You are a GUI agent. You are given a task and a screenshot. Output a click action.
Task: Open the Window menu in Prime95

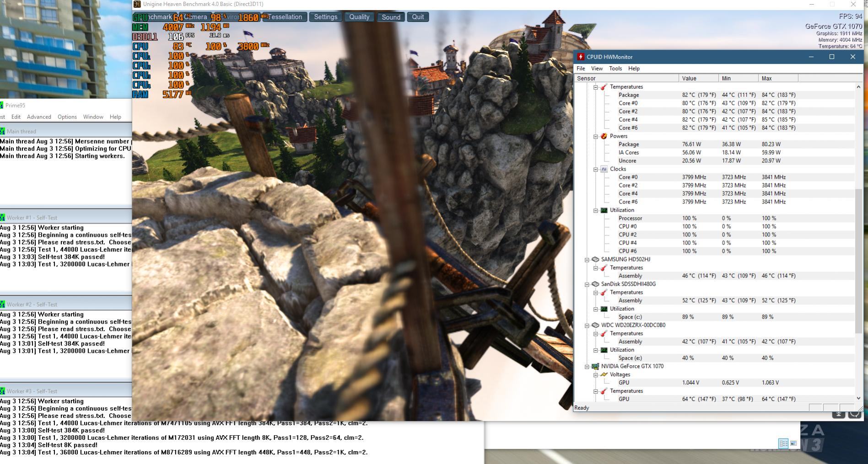pyautogui.click(x=93, y=117)
